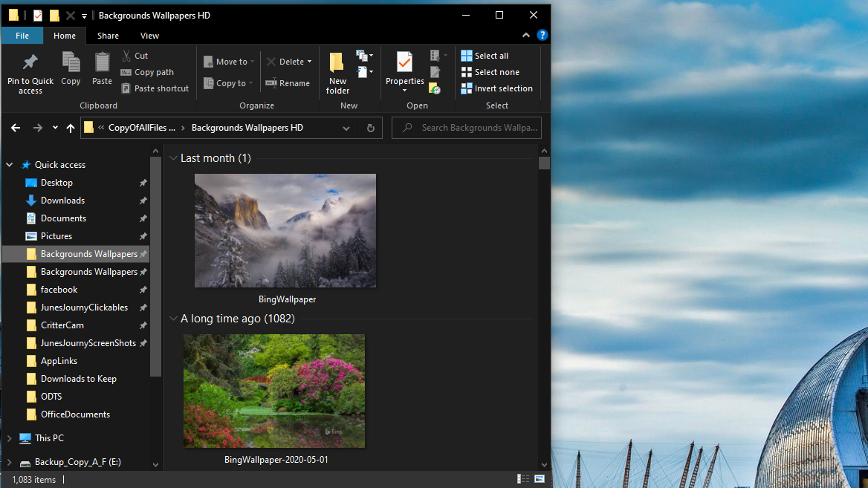This screenshot has height=488, width=868.
Task: Customize Quick Access Toolbar dropdown
Action: (84, 16)
